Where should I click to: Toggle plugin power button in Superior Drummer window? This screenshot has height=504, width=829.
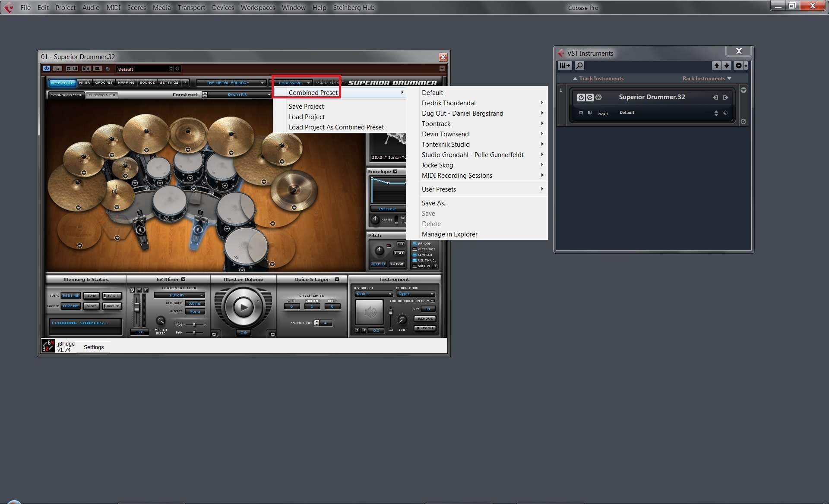point(47,69)
